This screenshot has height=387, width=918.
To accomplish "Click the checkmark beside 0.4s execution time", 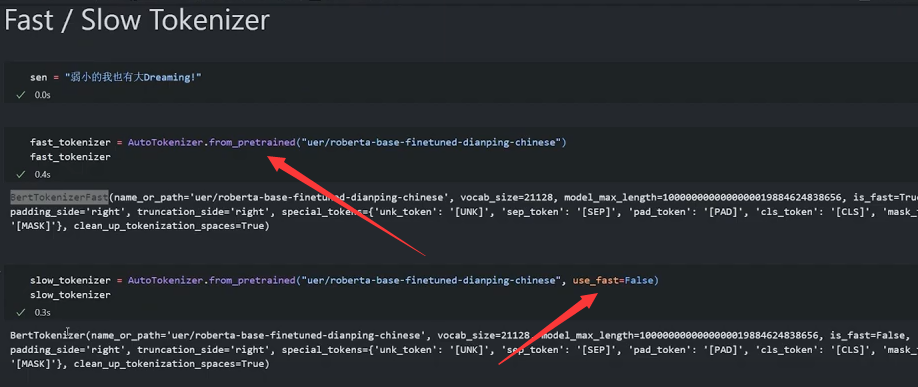I will coord(21,174).
